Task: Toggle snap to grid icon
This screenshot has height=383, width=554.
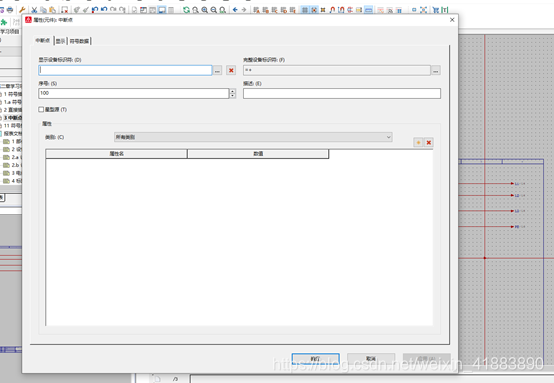Action: (314, 10)
